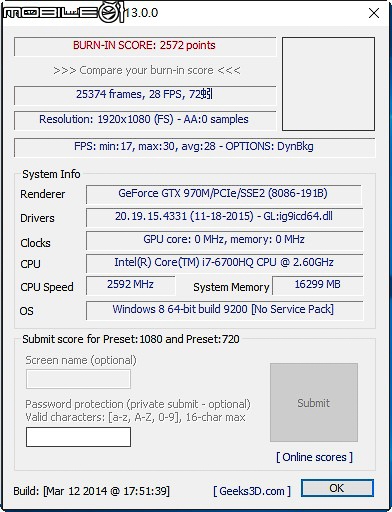Click the Intel Core i7-6700HQ CPU field

224,263
